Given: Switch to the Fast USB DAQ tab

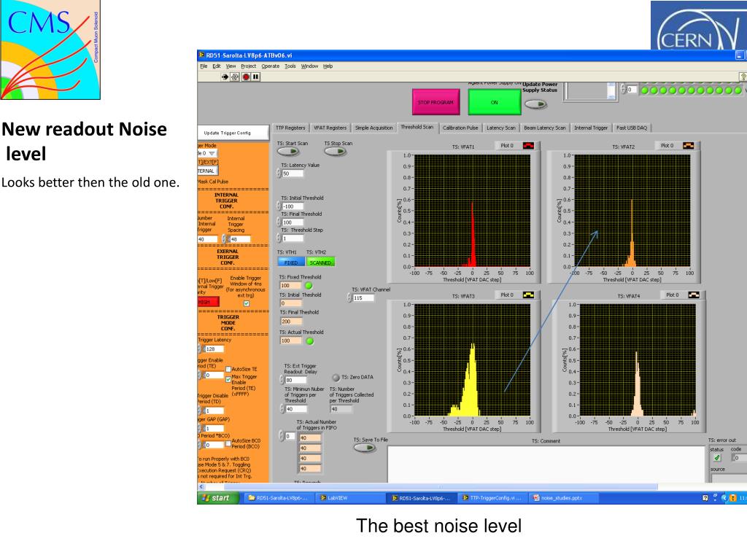Looking at the screenshot, I should [x=632, y=128].
